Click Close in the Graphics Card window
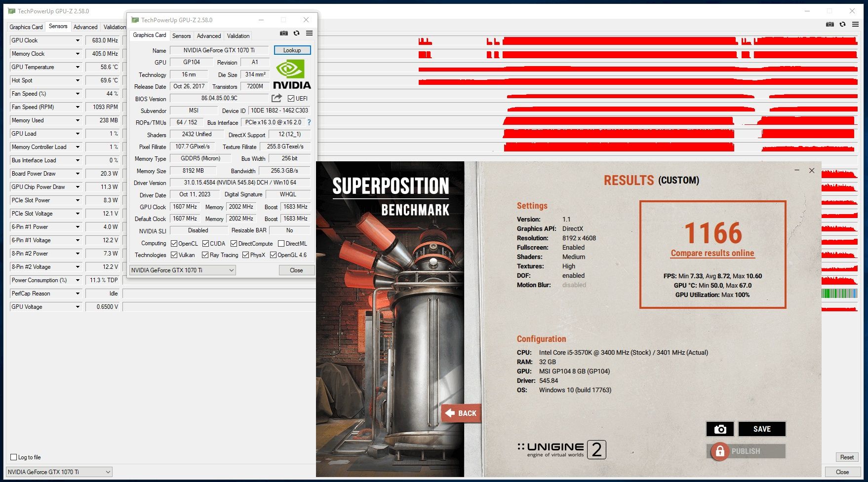Image resolution: width=868 pixels, height=482 pixels. pos(296,270)
